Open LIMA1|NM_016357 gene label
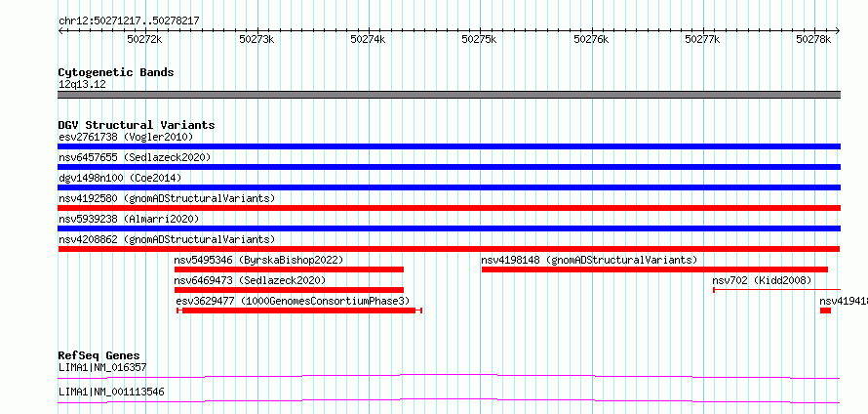This screenshot has height=414, width=868. (x=102, y=367)
